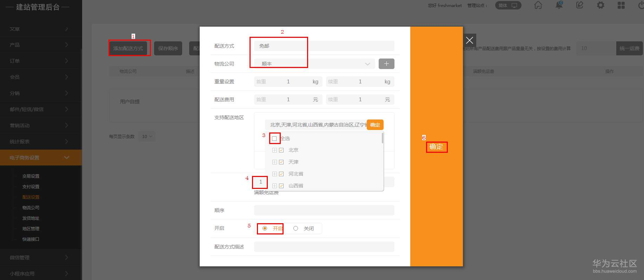The image size is (644, 280).
Task: Open the notifications bell icon
Action: [559, 5]
